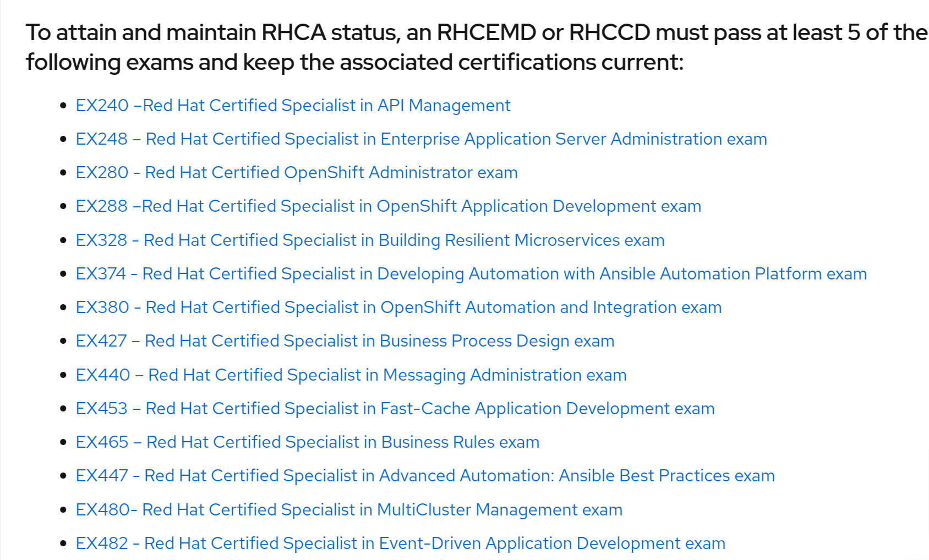Open EX248 Enterprise Application Server Administration link
Screen dimensions: 929x560
(x=421, y=139)
